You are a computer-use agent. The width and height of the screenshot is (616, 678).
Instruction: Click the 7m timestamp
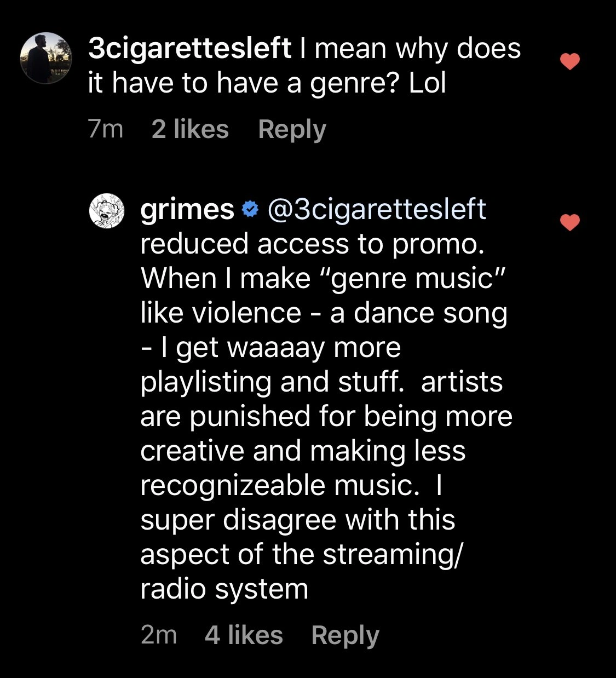click(x=106, y=129)
